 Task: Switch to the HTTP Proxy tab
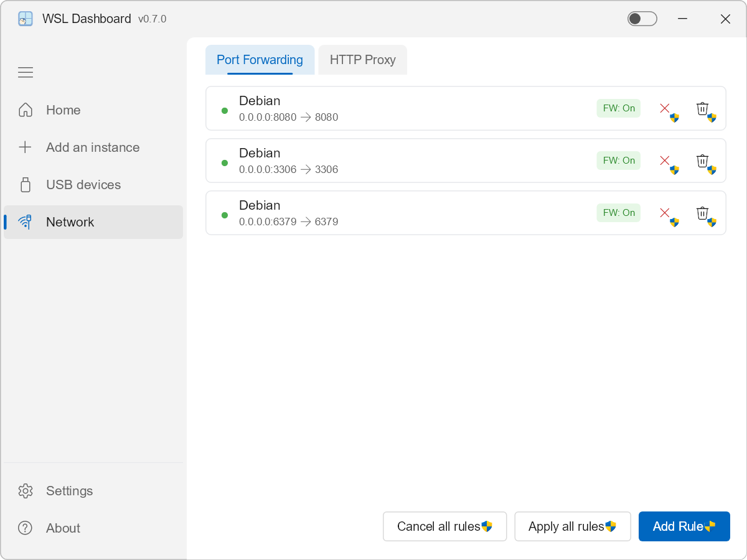[363, 60]
